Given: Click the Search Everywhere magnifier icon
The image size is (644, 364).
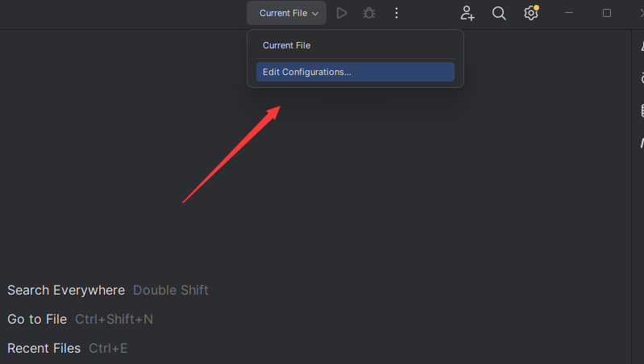Looking at the screenshot, I should coord(499,13).
